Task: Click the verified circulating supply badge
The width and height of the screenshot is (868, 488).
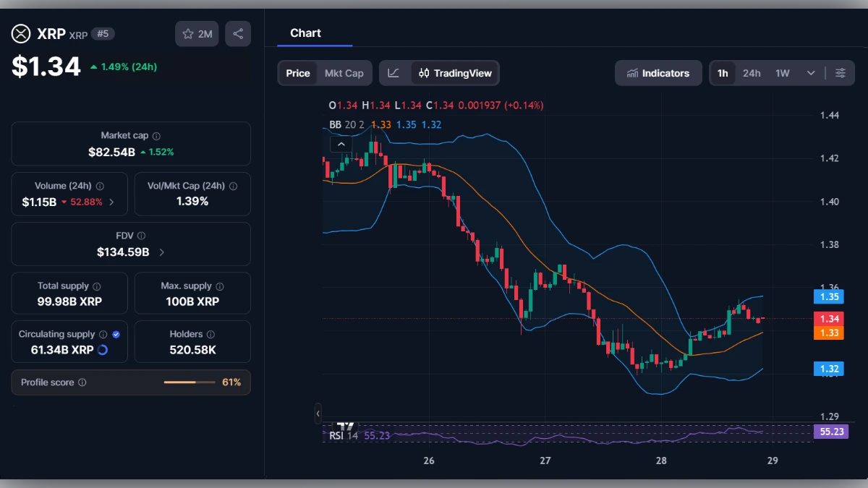Action: (x=116, y=335)
